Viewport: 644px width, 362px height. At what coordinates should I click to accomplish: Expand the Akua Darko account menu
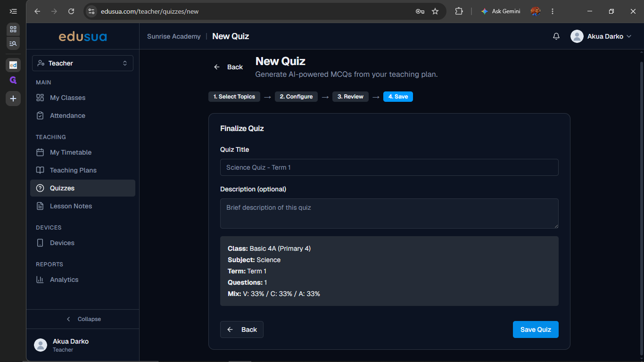point(601,36)
